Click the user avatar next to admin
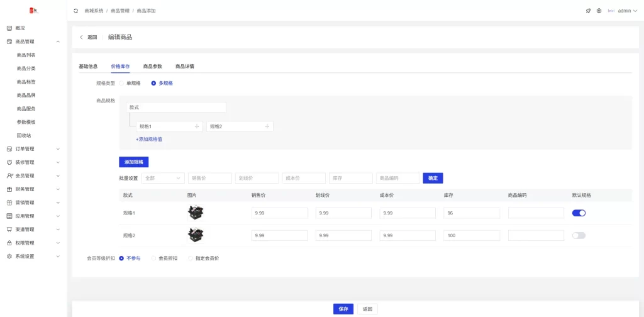 pos(611,11)
